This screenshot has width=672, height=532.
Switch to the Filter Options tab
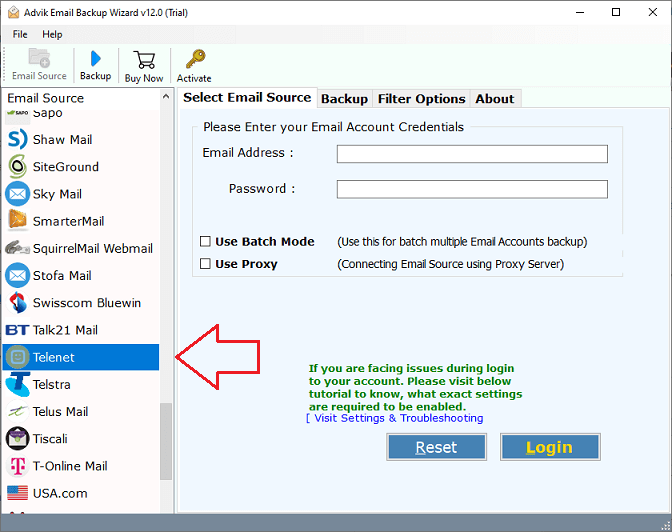pos(421,99)
